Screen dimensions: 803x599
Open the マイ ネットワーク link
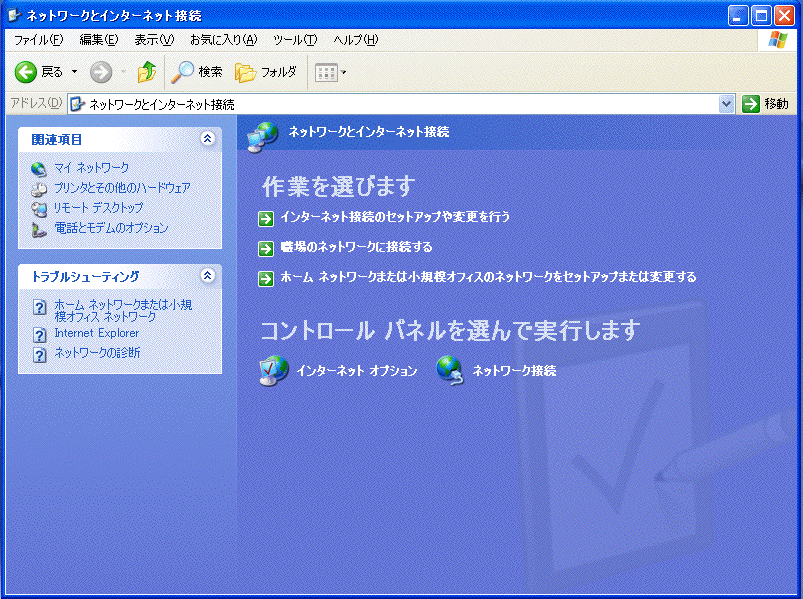coord(92,167)
